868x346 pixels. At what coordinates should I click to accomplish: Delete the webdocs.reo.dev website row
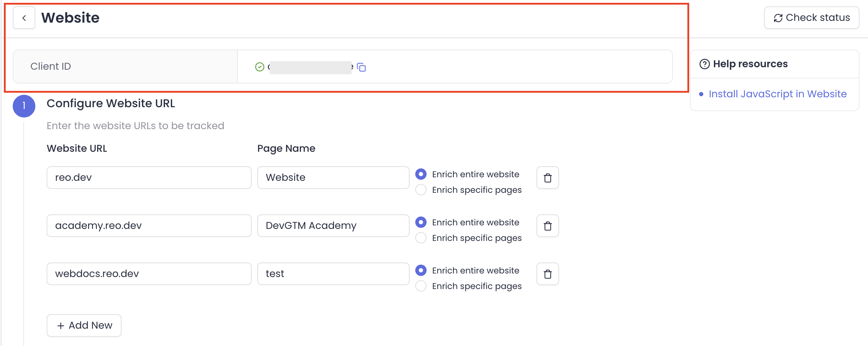pyautogui.click(x=547, y=274)
